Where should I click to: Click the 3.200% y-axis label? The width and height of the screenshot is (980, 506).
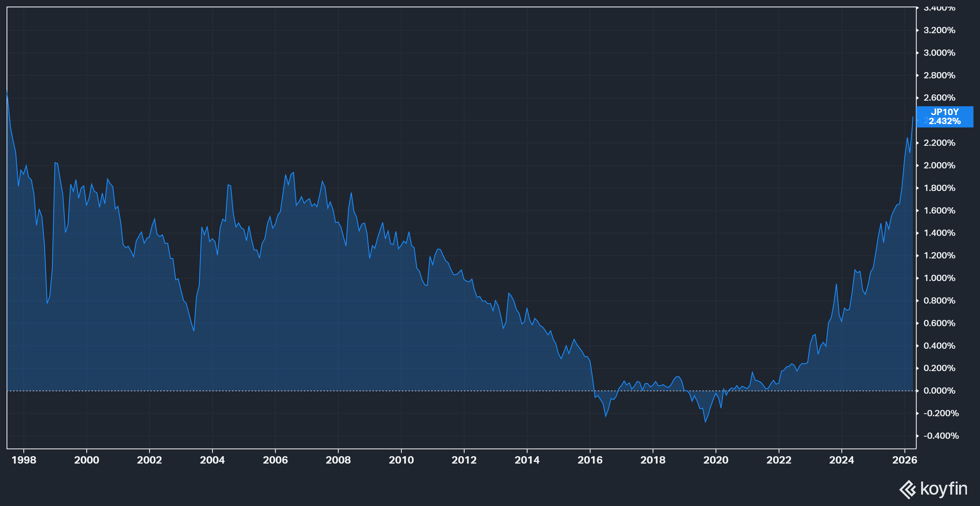point(939,30)
